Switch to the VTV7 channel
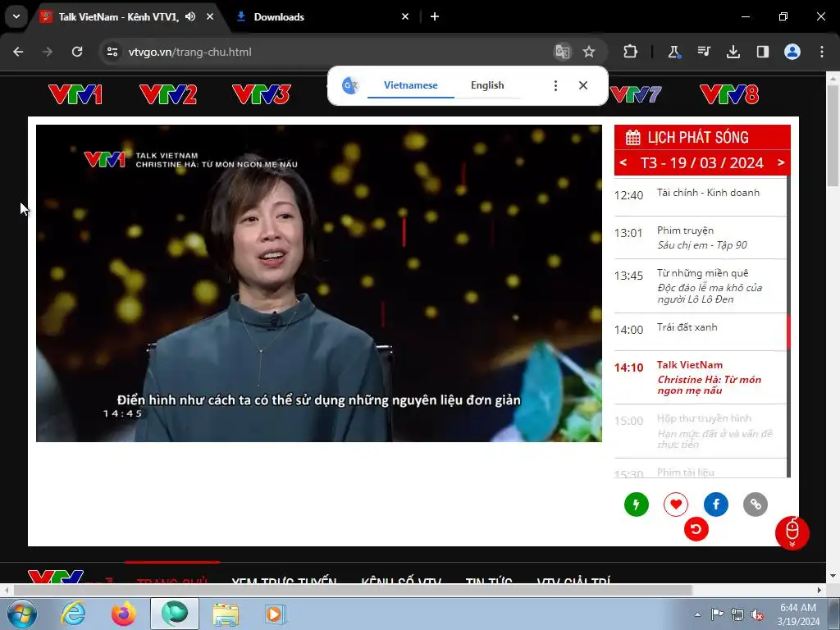The height and width of the screenshot is (630, 840). click(x=636, y=95)
